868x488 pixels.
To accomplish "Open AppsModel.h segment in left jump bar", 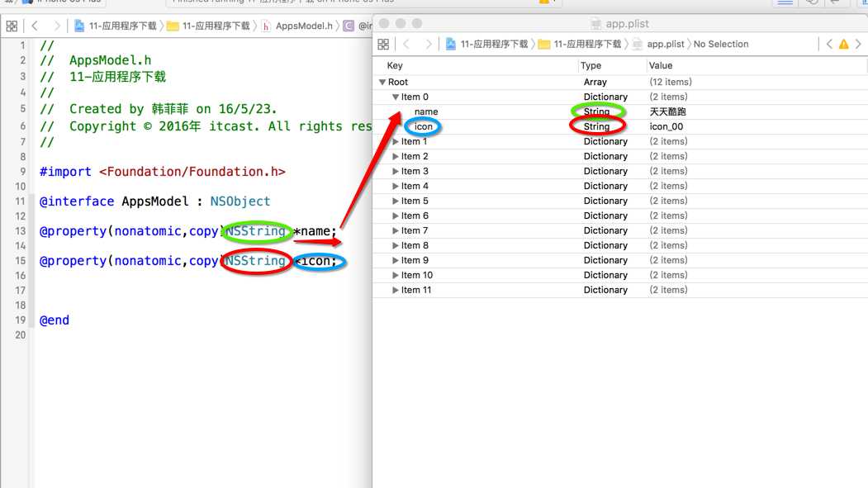I will point(304,26).
